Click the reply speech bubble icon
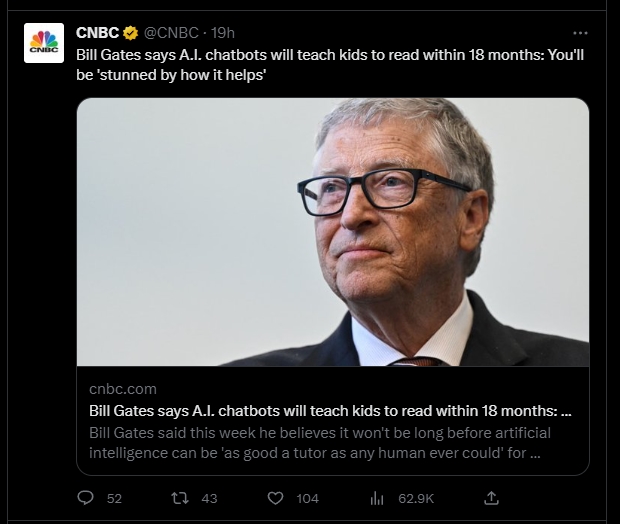Viewport: 620px width, 524px height. click(86, 497)
